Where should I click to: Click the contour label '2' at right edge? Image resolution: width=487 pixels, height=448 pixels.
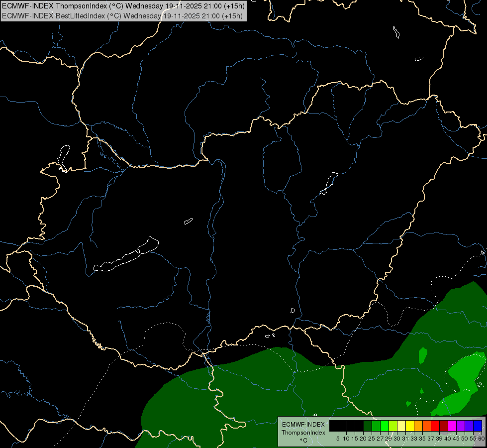point(480,385)
